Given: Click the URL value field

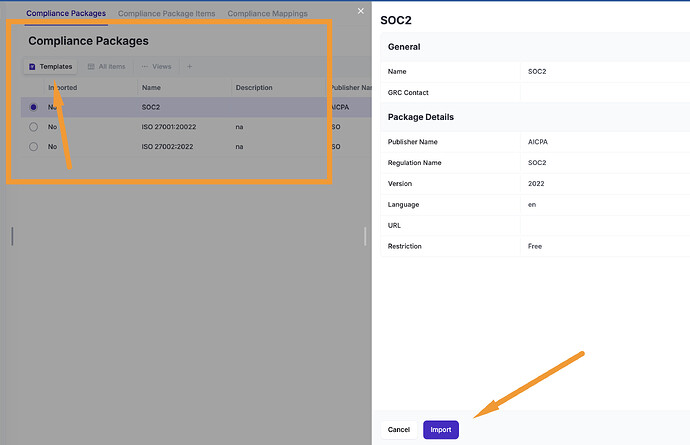Looking at the screenshot, I should [600, 225].
